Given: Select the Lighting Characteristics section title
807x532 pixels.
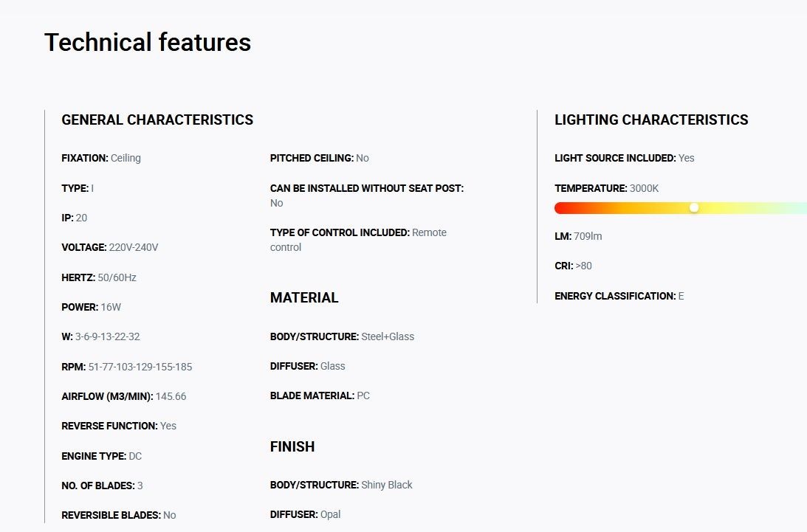Looking at the screenshot, I should point(651,120).
